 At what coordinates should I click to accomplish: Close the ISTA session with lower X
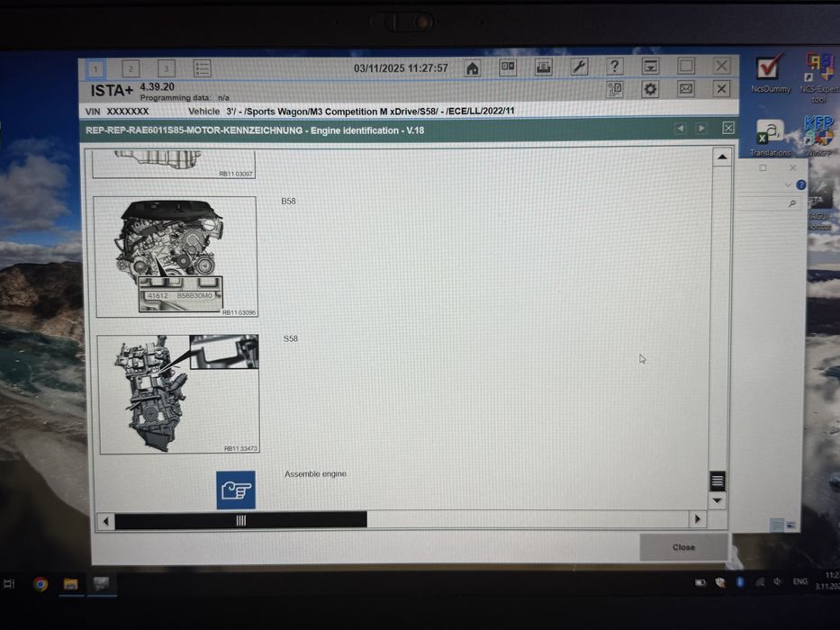pyautogui.click(x=721, y=88)
